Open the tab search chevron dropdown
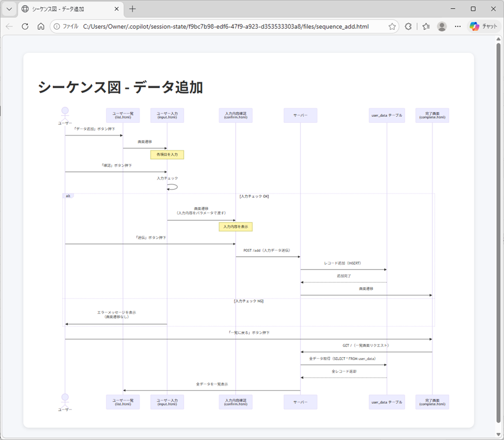 (x=9, y=9)
